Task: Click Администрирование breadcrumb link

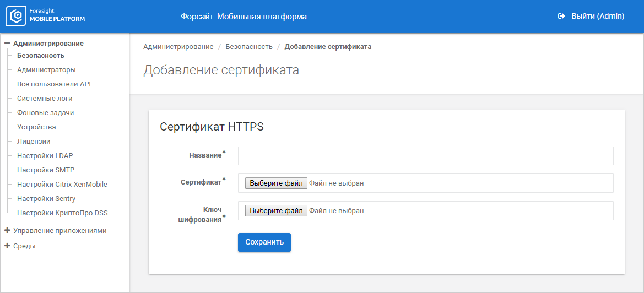Action: pyautogui.click(x=178, y=47)
